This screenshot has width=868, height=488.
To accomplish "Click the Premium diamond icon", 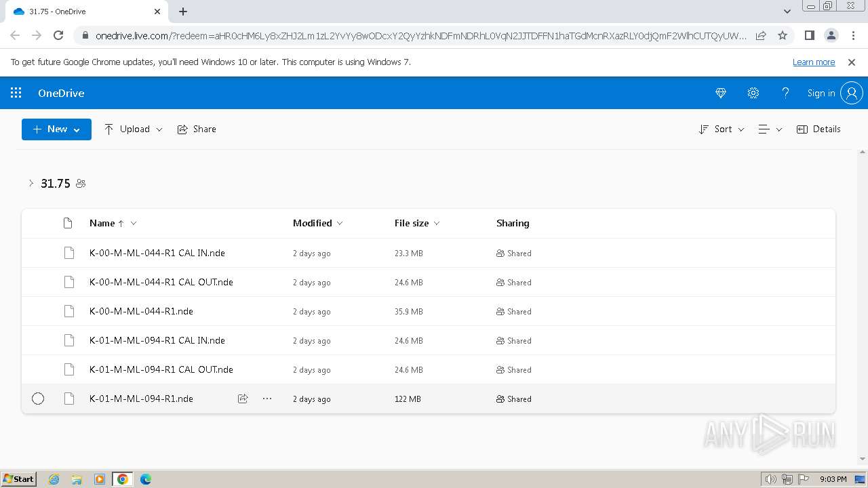I will pos(721,93).
